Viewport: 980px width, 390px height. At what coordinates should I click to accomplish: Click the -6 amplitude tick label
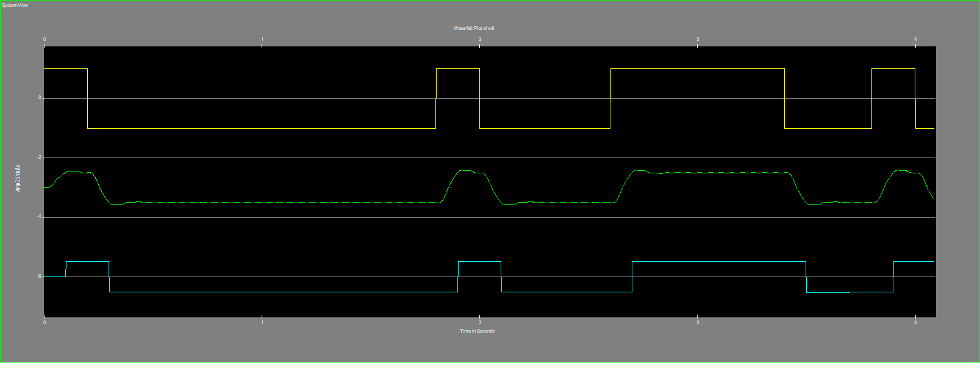[x=39, y=276]
